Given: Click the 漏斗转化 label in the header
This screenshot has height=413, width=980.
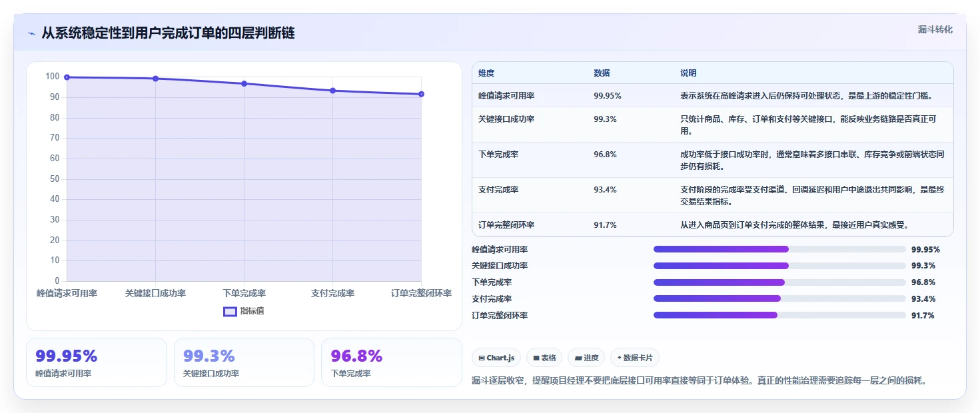Looking at the screenshot, I should pos(935,29).
